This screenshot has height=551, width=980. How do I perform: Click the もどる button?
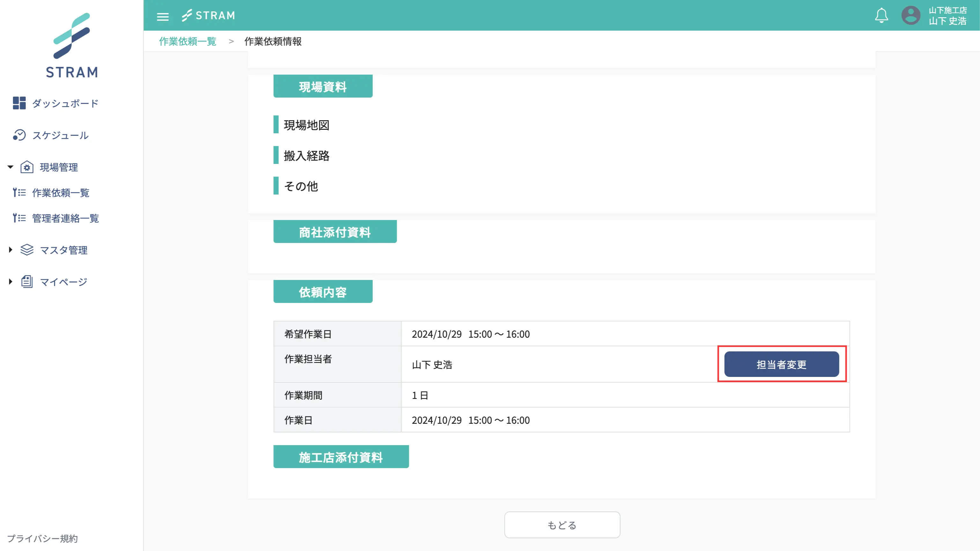click(x=562, y=525)
